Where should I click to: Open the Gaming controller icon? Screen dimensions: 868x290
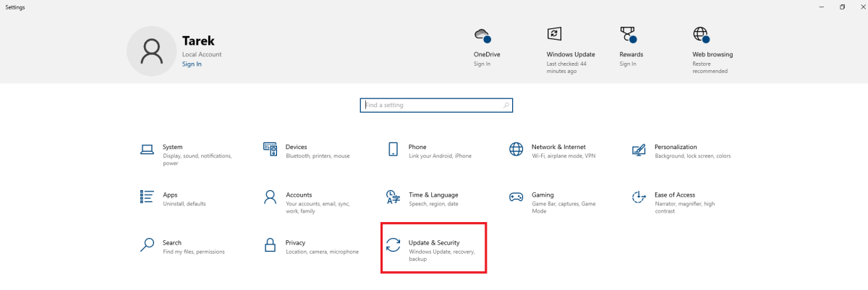pyautogui.click(x=516, y=197)
